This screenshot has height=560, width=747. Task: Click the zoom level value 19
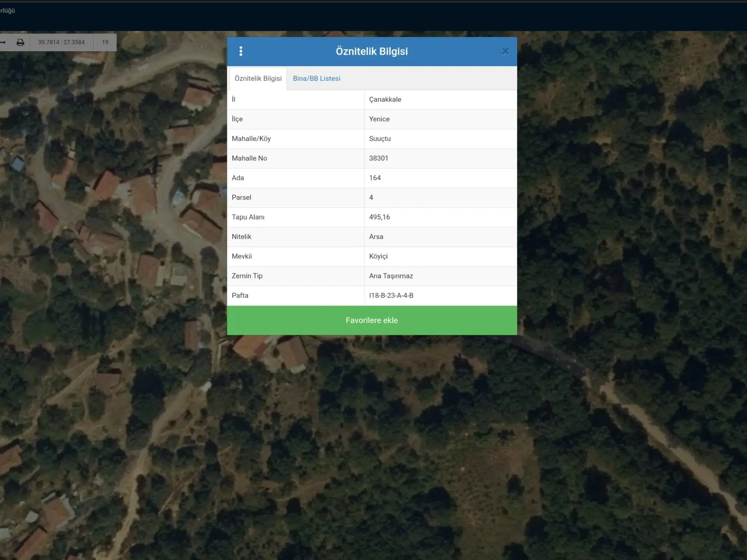click(x=105, y=42)
